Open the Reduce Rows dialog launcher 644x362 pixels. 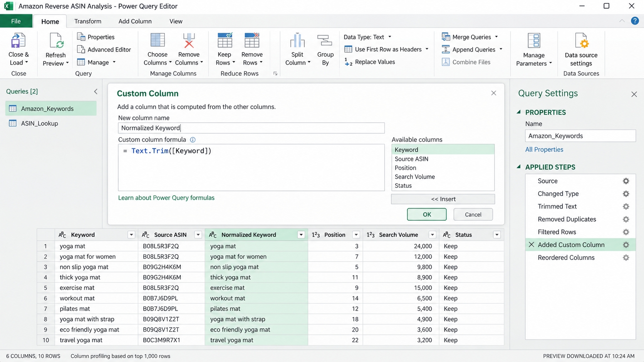click(x=275, y=73)
